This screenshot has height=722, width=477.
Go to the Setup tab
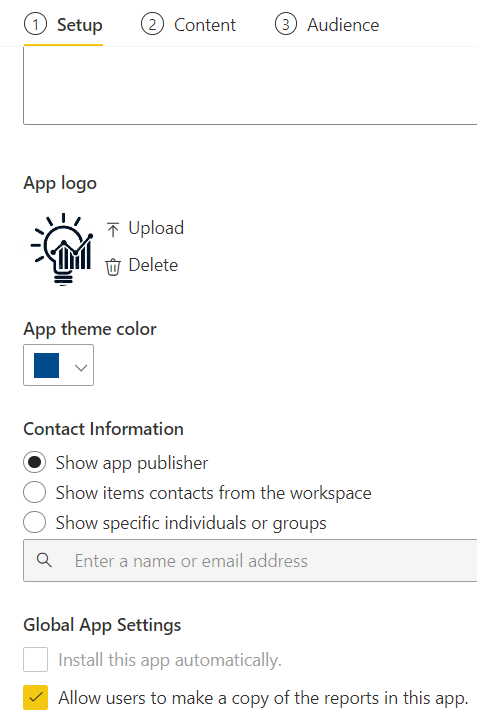point(80,25)
